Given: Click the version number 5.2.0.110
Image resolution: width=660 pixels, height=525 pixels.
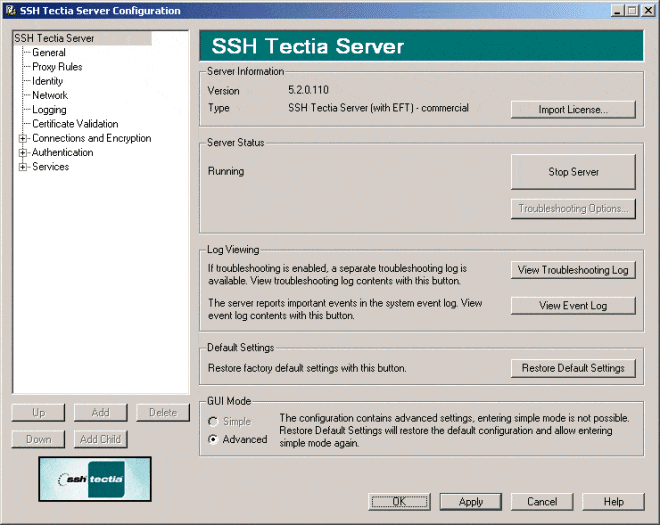Looking at the screenshot, I should tap(308, 90).
